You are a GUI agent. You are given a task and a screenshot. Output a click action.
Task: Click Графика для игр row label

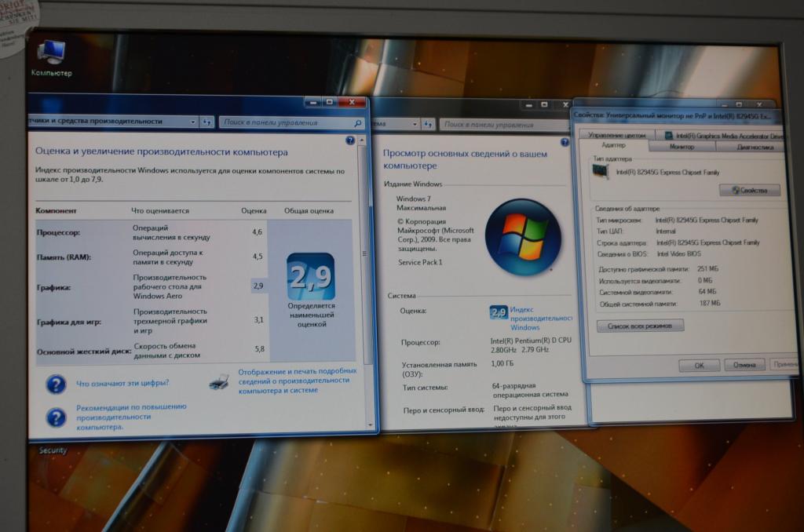click(x=69, y=322)
